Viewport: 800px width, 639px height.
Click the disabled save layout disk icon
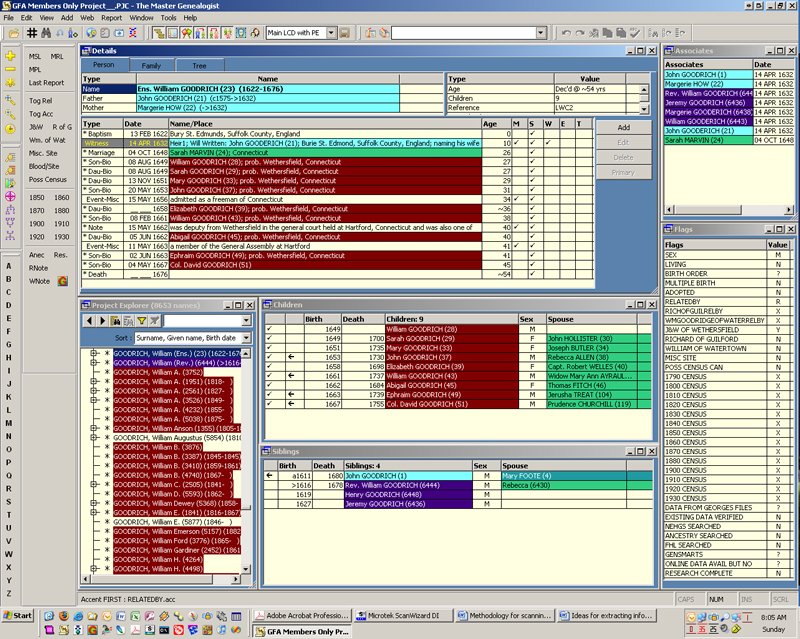coord(345,33)
